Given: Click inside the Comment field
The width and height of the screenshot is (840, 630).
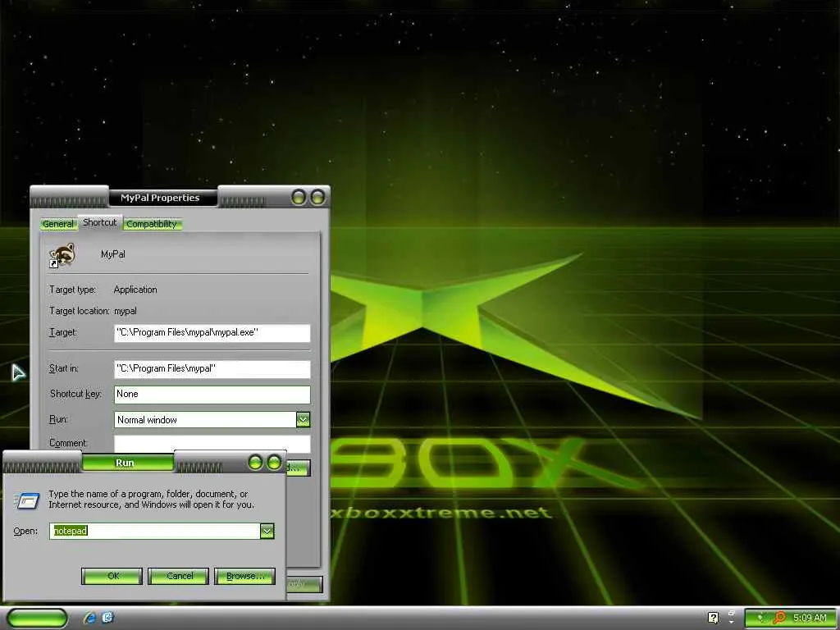Looking at the screenshot, I should coord(212,443).
